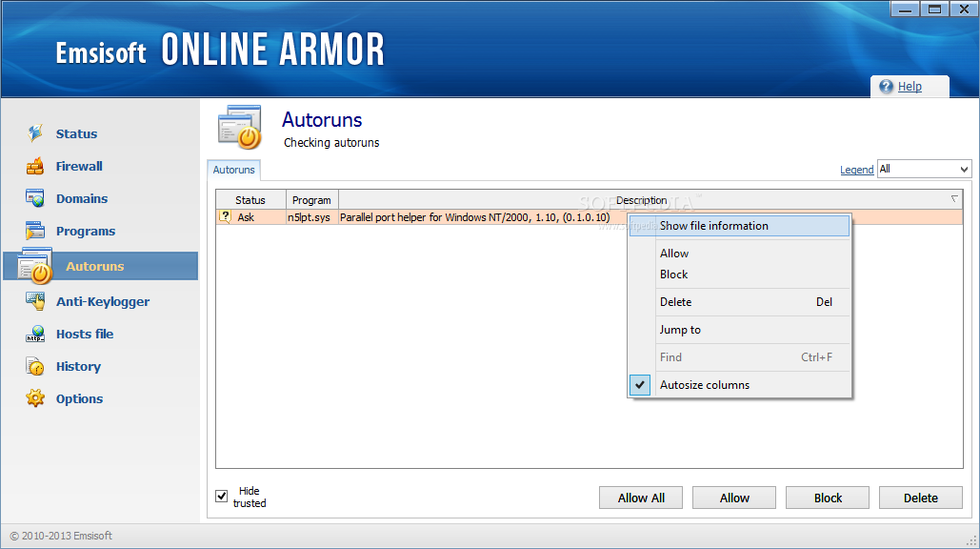Toggle the Autosize columns checkmark
This screenshot has width=980, height=549.
point(639,384)
